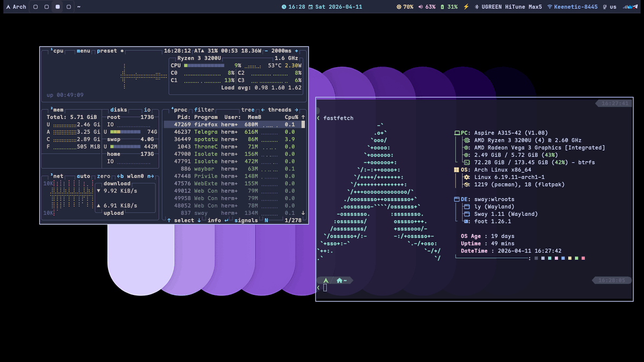Image resolution: width=644 pixels, height=362 pixels.
Task: Click right arrow after threads sorting
Action: click(x=297, y=110)
